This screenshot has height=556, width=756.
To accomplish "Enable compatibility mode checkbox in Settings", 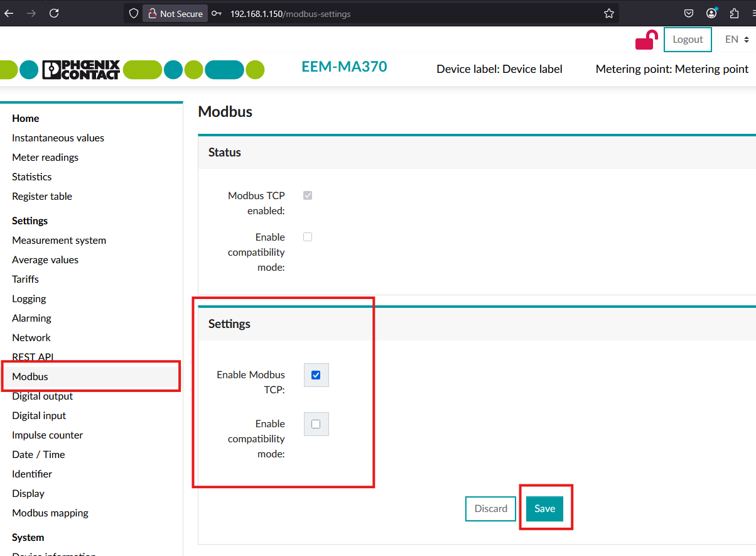I will [316, 424].
